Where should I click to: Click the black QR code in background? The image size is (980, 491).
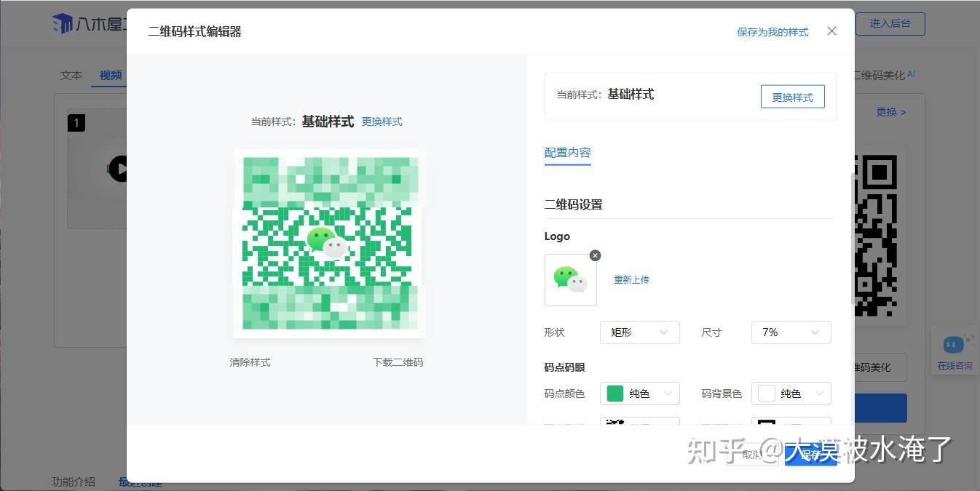(874, 235)
